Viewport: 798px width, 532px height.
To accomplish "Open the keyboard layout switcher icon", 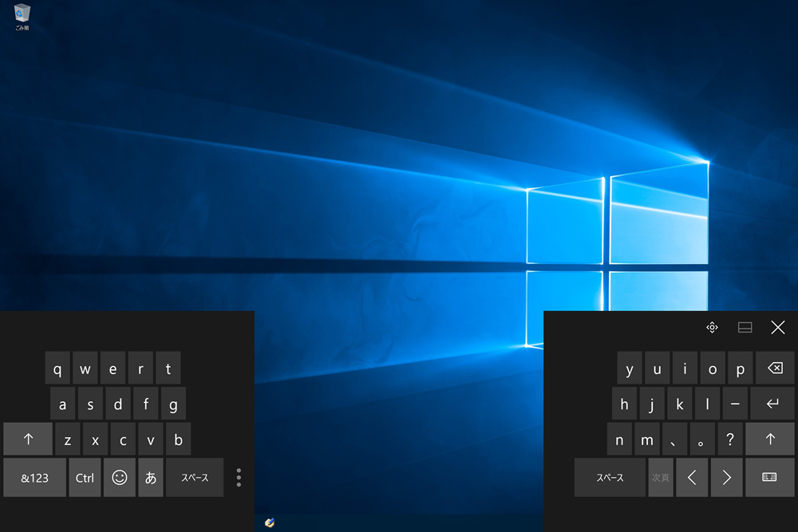I will (770, 478).
